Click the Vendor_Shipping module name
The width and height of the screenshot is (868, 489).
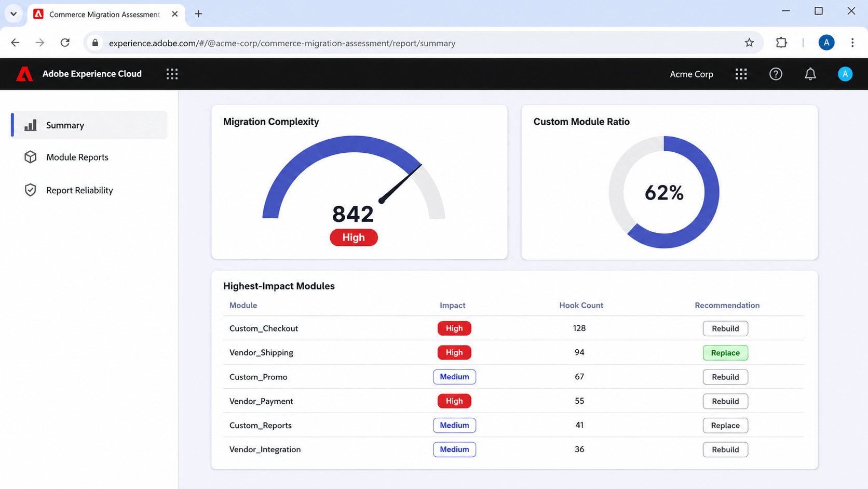pos(261,352)
